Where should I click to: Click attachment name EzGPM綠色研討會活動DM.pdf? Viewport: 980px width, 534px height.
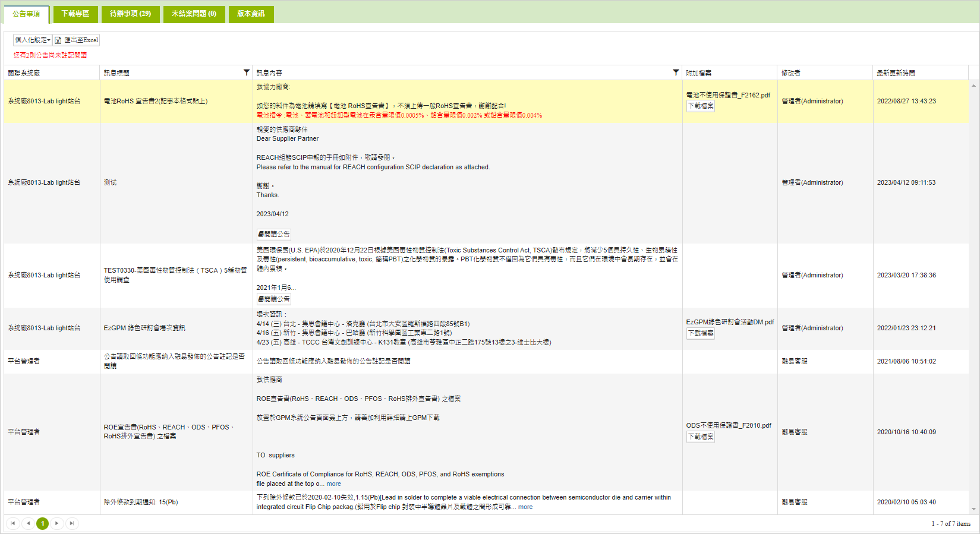730,322
